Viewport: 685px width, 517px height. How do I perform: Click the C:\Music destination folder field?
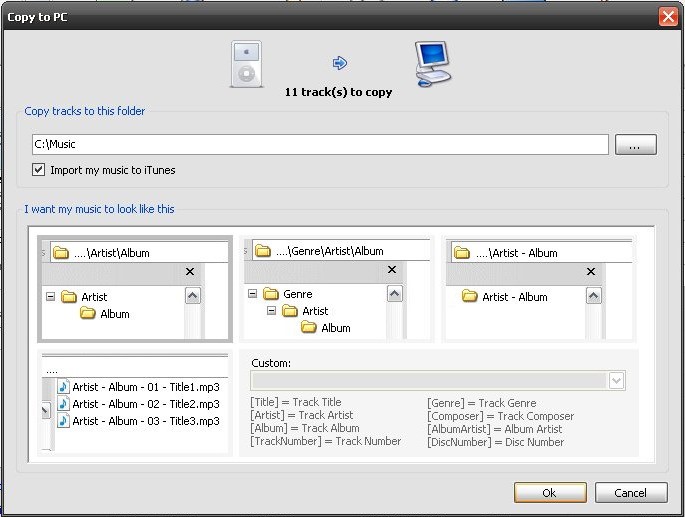click(318, 145)
